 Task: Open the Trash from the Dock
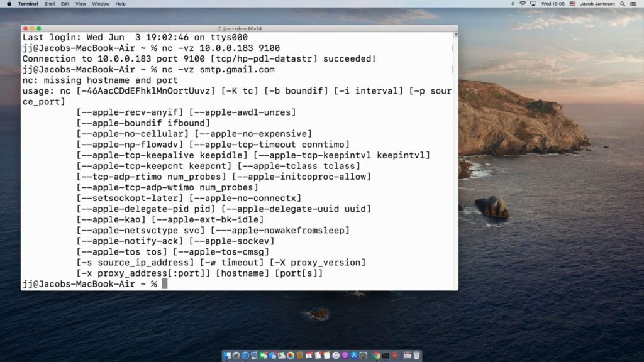417,355
